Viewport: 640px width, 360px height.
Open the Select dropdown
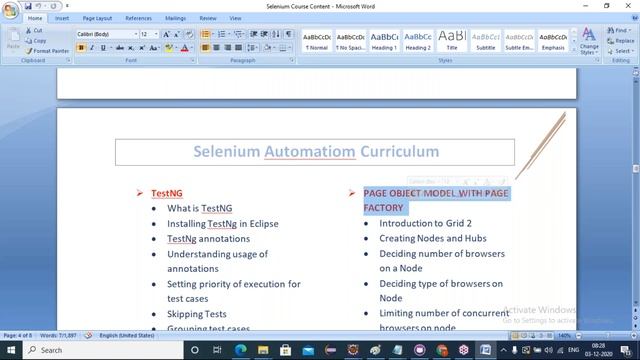coord(620,51)
